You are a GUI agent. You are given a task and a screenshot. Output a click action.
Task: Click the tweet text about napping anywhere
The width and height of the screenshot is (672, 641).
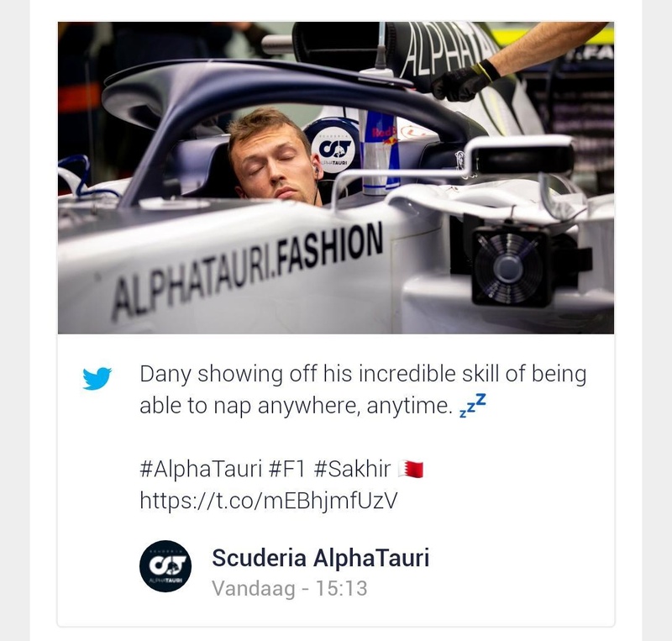363,389
